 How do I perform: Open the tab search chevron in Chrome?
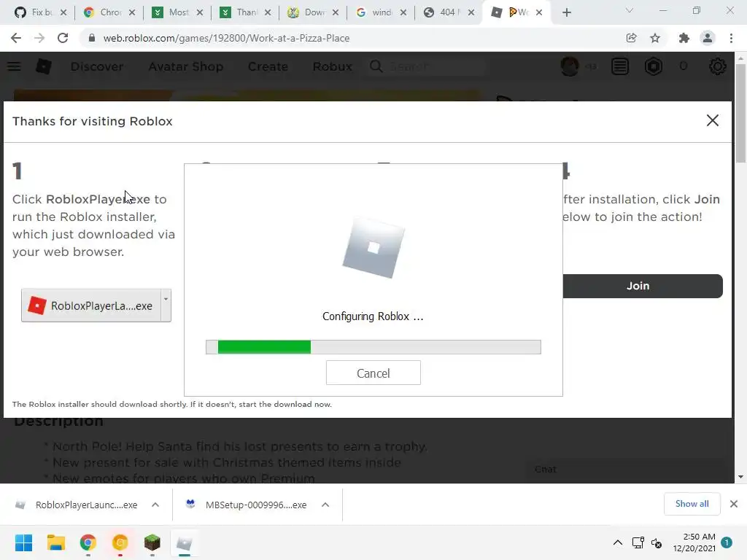(x=630, y=10)
